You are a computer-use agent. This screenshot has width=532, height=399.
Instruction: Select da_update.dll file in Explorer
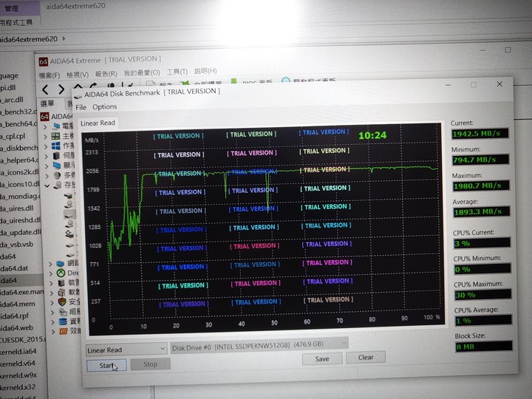click(21, 233)
